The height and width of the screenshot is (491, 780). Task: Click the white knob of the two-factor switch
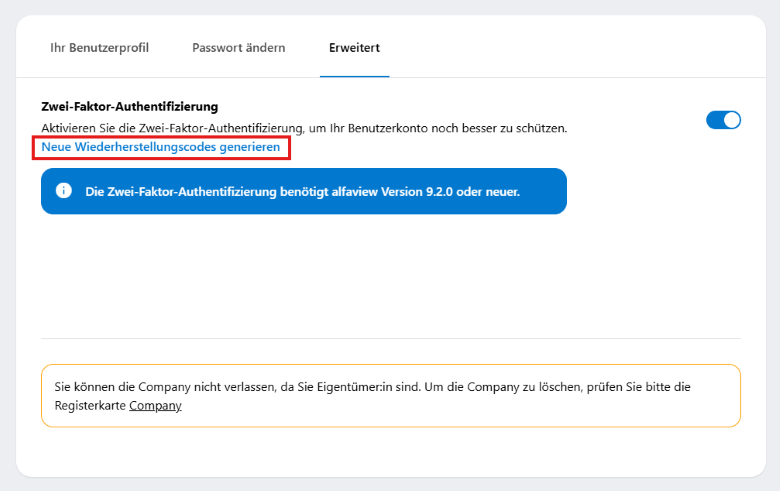coord(732,120)
